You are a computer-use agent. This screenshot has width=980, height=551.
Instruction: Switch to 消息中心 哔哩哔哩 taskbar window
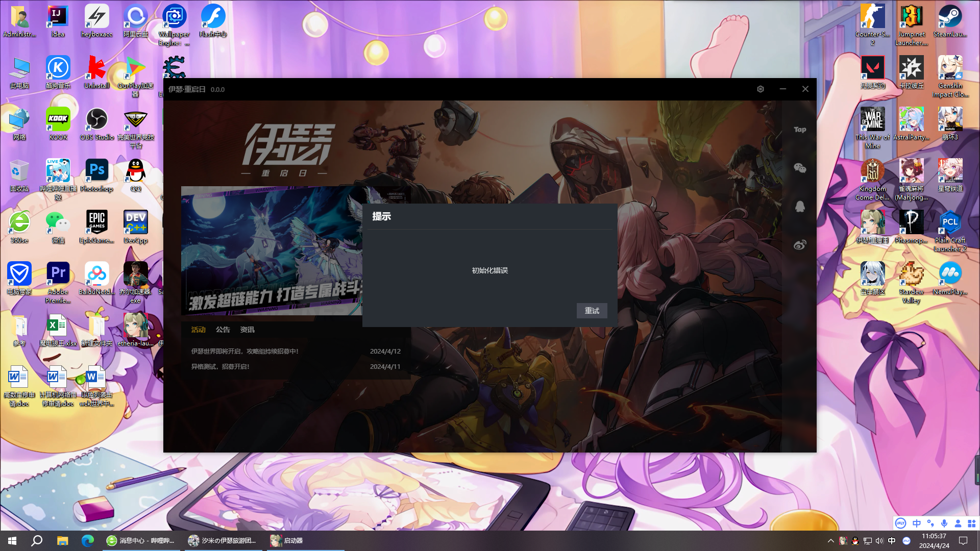click(x=140, y=541)
